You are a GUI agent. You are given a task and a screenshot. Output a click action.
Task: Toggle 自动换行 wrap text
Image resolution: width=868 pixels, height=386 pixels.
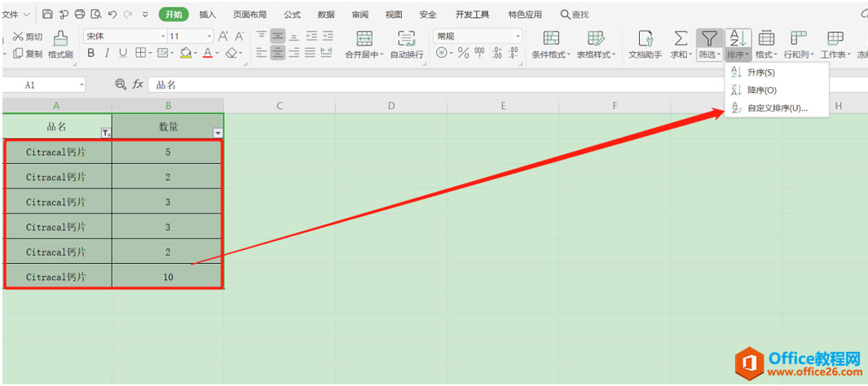pyautogui.click(x=407, y=45)
